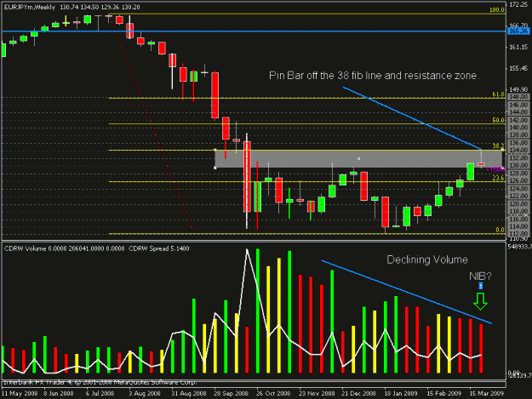This screenshot has width=532, height=399.
Task: Click the 112.00 price scale value
Action: click(x=518, y=234)
